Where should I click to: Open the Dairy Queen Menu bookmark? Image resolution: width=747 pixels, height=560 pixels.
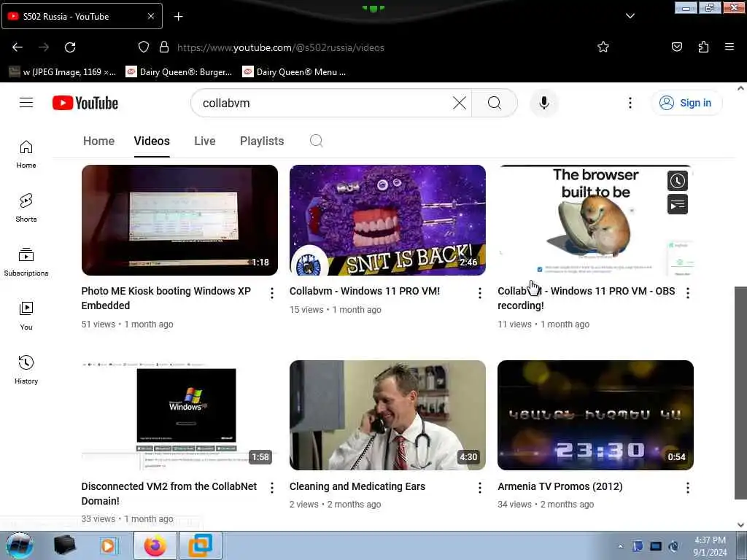coord(295,72)
